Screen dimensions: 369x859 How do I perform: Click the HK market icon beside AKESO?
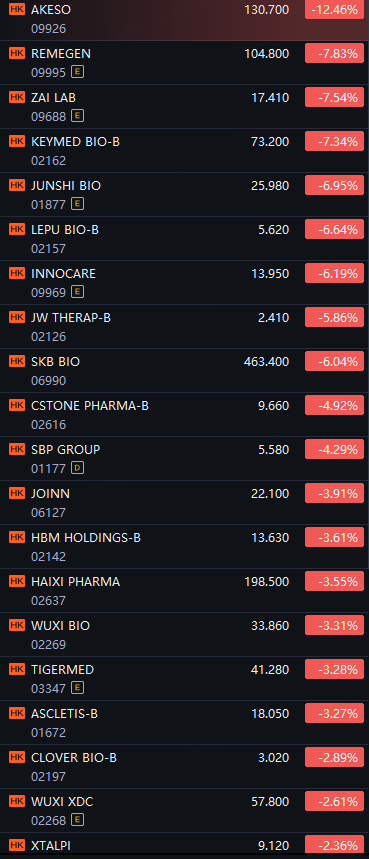tap(17, 9)
